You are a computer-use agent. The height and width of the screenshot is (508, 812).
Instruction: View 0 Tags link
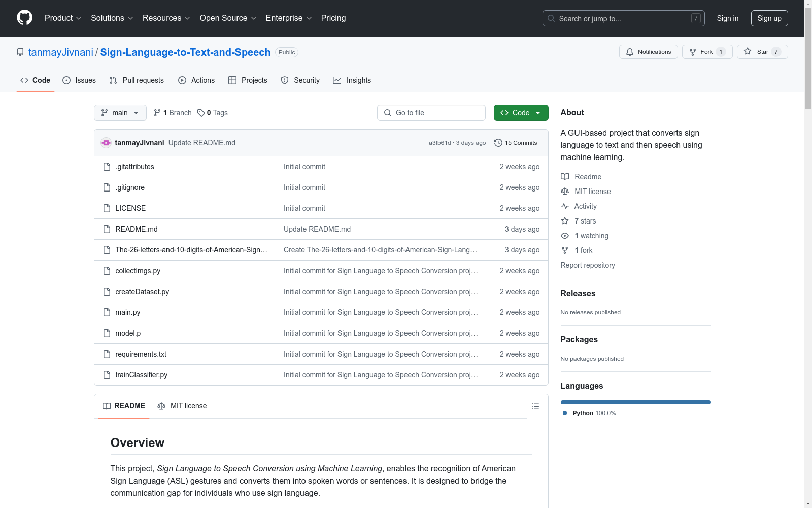(x=213, y=113)
